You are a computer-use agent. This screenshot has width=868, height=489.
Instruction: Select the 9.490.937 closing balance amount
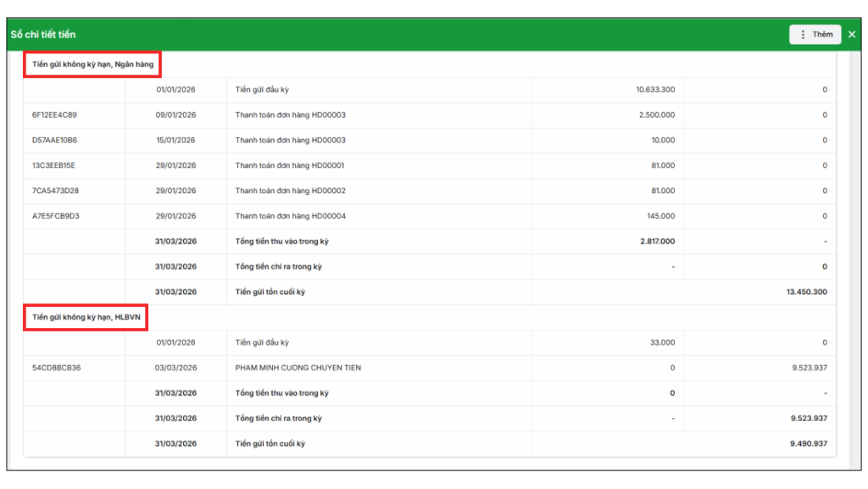click(x=808, y=444)
